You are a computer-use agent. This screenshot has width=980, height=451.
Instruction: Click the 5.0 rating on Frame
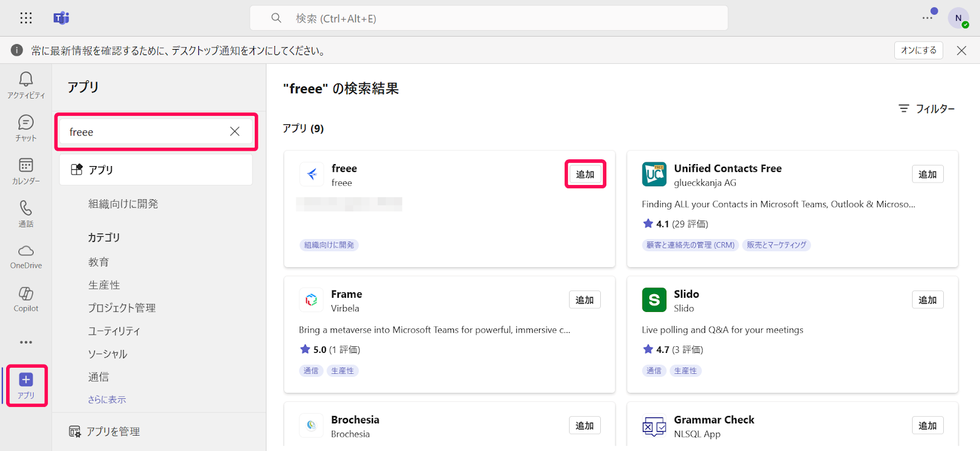pos(330,350)
